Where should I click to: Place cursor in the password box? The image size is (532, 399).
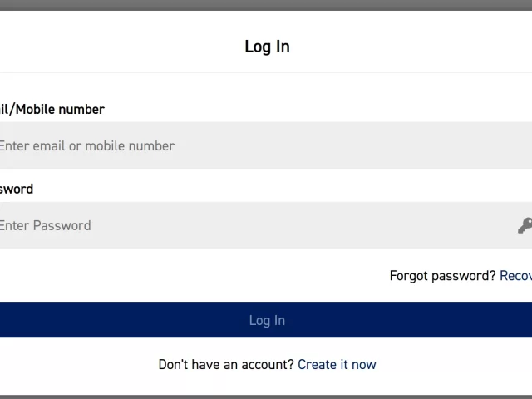(x=249, y=225)
